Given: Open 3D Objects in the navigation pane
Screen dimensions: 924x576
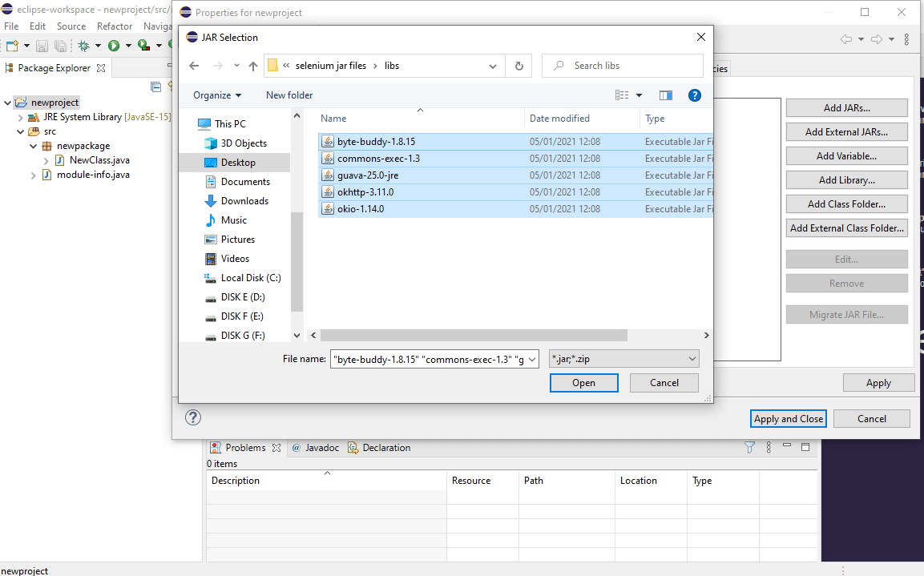Looking at the screenshot, I should click(x=244, y=143).
